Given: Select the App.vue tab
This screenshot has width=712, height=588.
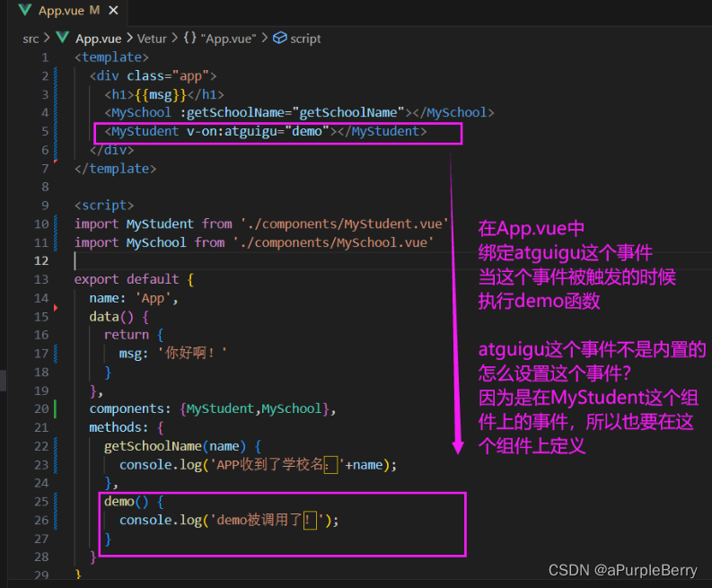Looking at the screenshot, I should [x=68, y=11].
